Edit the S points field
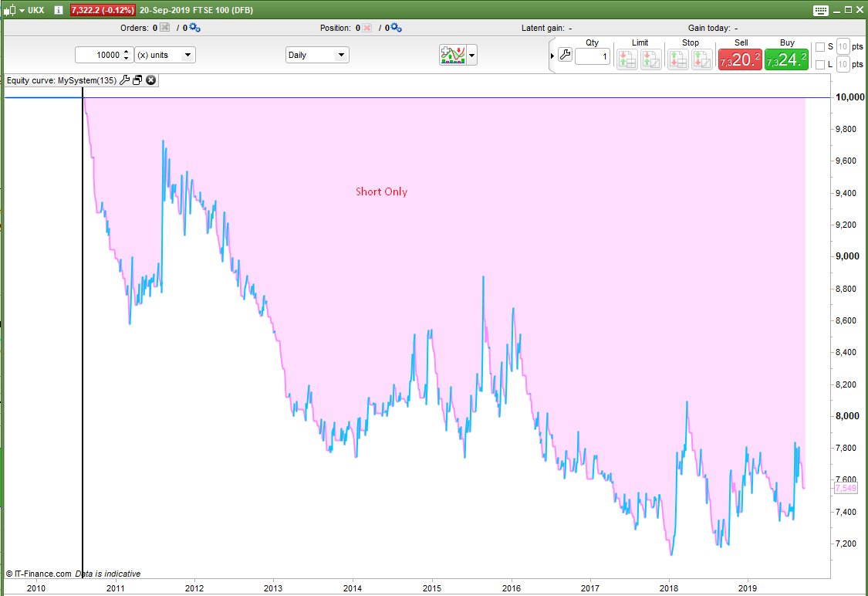Viewport: 868px width, 596px height. [x=843, y=46]
